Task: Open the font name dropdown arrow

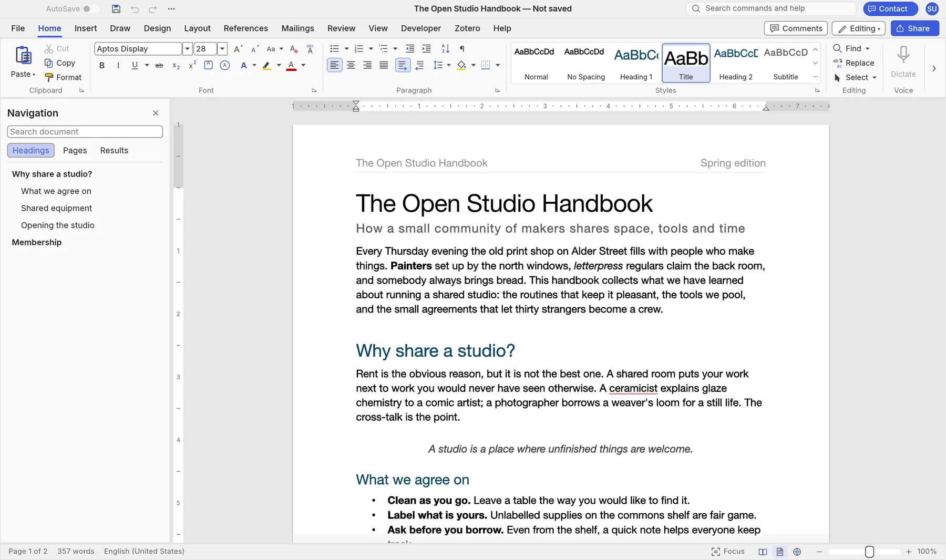Action: (x=187, y=49)
